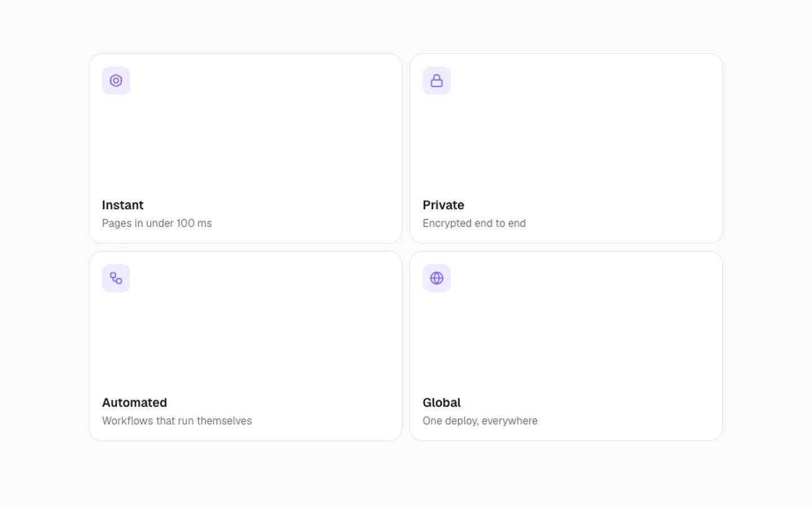Screen dimensions: 812x508
Task: Click the hexagon icon on the Instant card
Action: click(116, 81)
